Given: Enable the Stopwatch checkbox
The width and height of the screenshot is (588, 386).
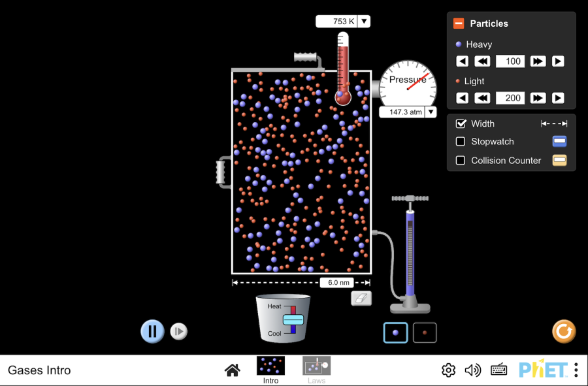Looking at the screenshot, I should click(x=461, y=142).
